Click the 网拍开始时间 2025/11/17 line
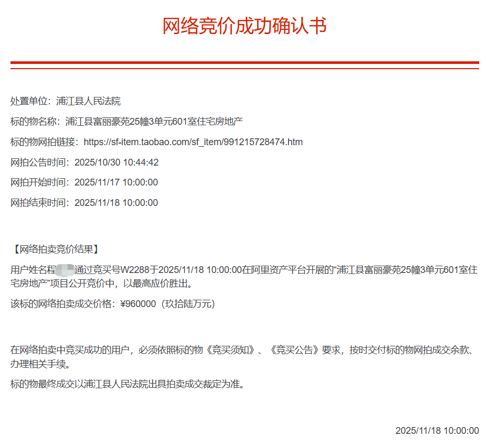This screenshot has height=448, width=486. coord(84,182)
